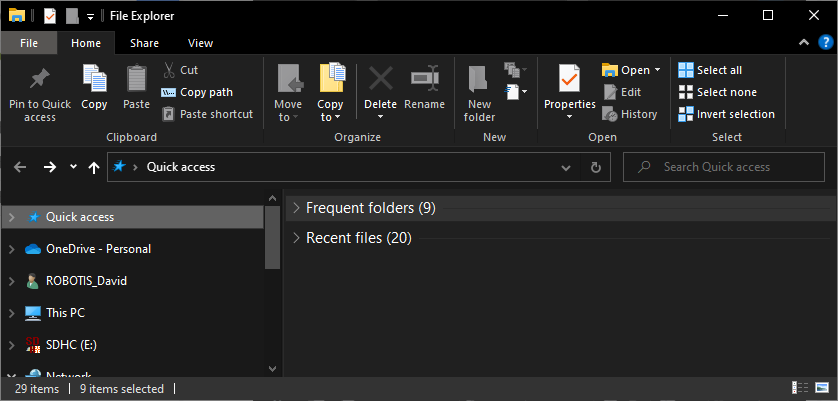The width and height of the screenshot is (838, 401).
Task: Switch to the View tab
Action: [200, 43]
